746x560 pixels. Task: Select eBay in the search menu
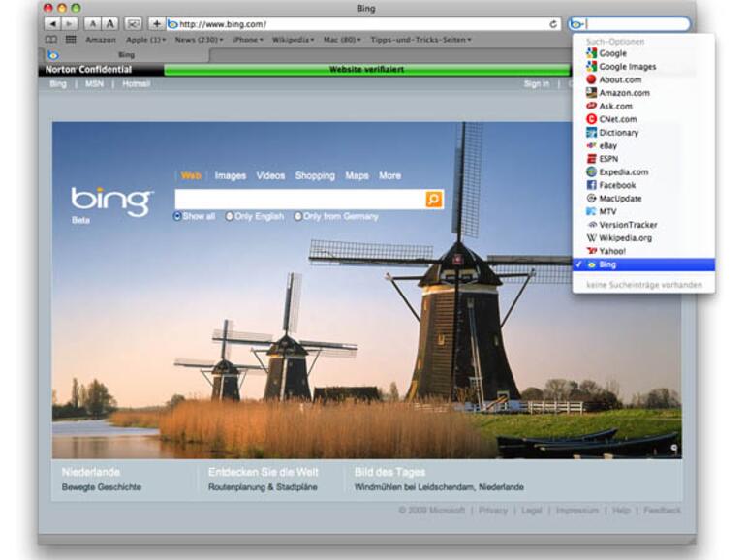(643, 145)
